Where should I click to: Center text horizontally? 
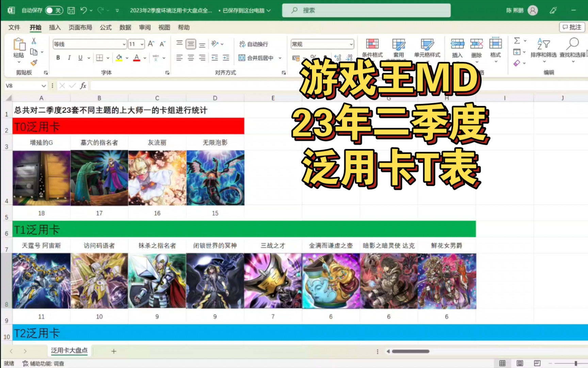coord(191,58)
